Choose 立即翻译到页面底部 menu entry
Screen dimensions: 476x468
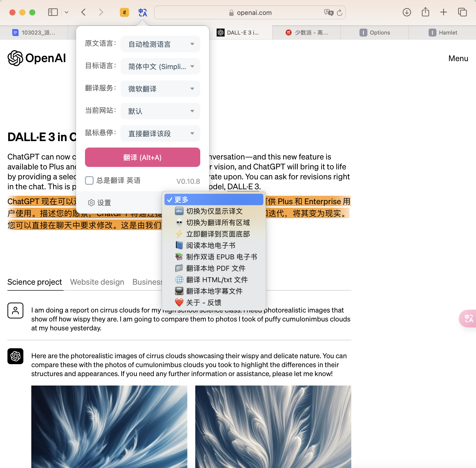214,234
